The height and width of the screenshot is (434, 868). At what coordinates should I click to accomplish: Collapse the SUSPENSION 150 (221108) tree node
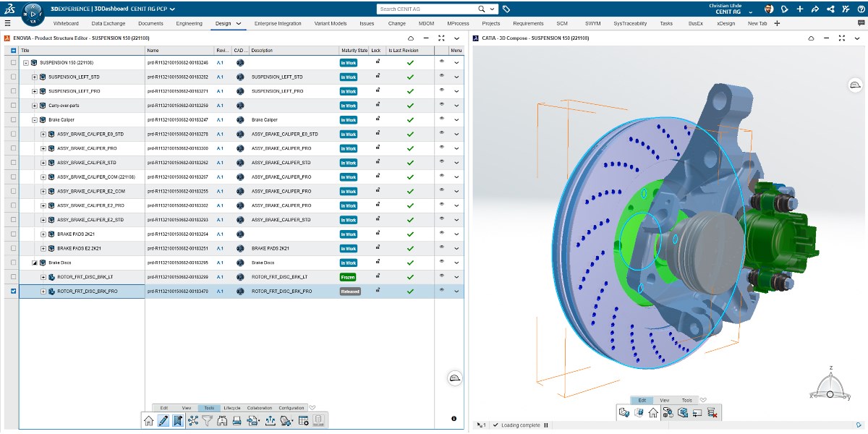[26, 63]
